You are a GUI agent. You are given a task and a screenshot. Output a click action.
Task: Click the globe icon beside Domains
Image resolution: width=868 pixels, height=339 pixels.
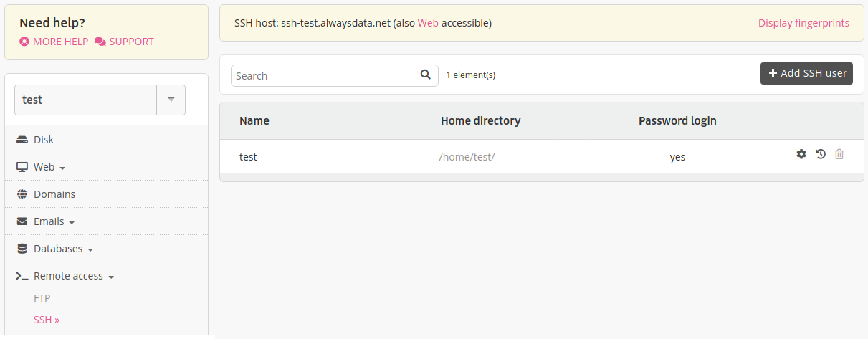pyautogui.click(x=22, y=194)
